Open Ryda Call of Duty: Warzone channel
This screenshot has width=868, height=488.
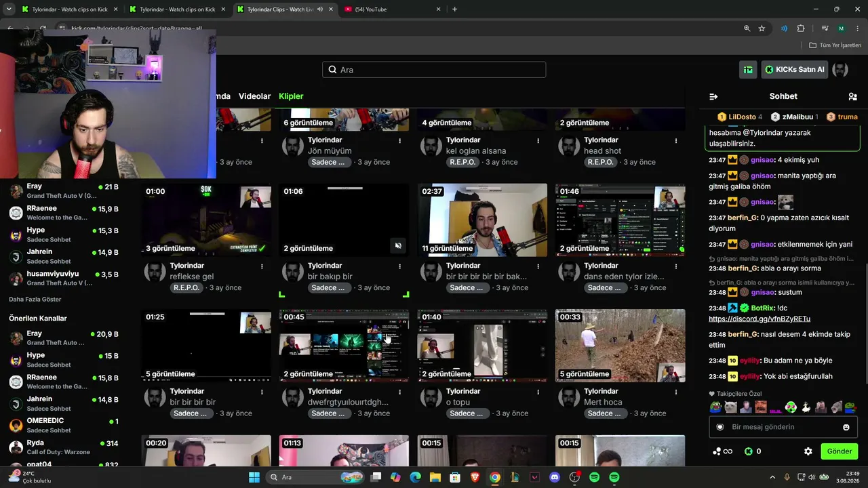pos(64,447)
